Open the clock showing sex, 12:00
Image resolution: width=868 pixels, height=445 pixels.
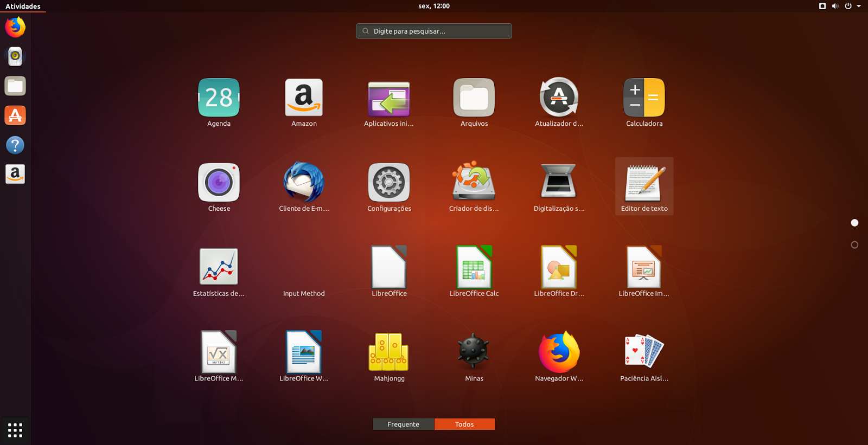coord(434,6)
